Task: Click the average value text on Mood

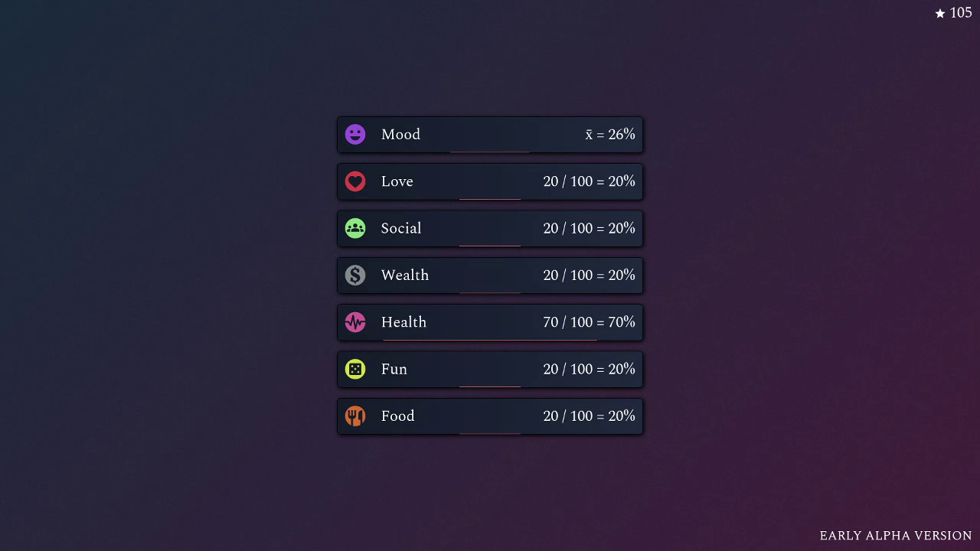Action: pos(610,134)
